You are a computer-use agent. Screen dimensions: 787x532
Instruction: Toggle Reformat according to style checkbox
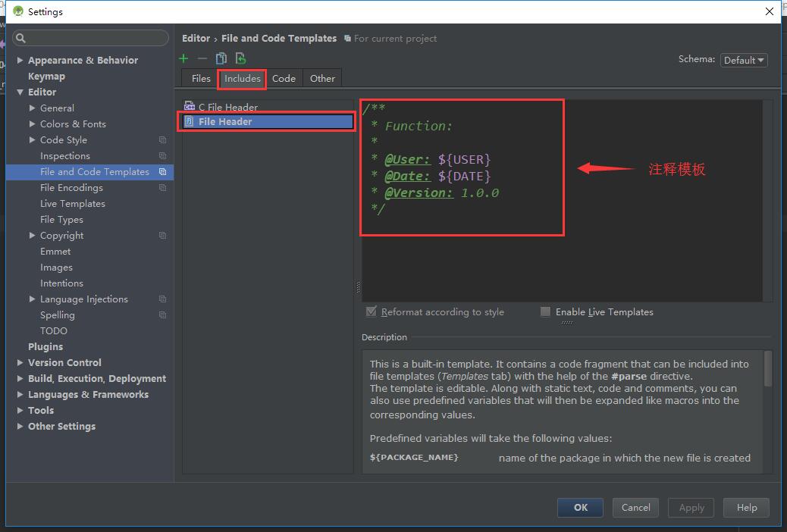click(372, 311)
